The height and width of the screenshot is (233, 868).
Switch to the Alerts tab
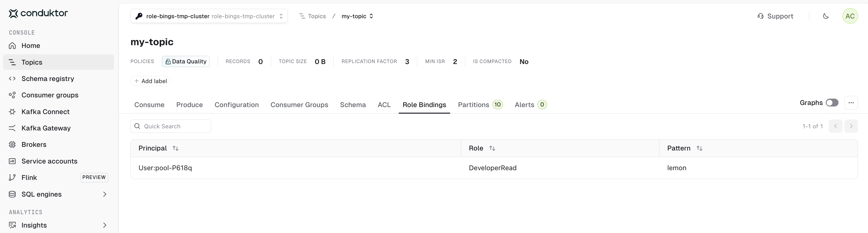531,105
